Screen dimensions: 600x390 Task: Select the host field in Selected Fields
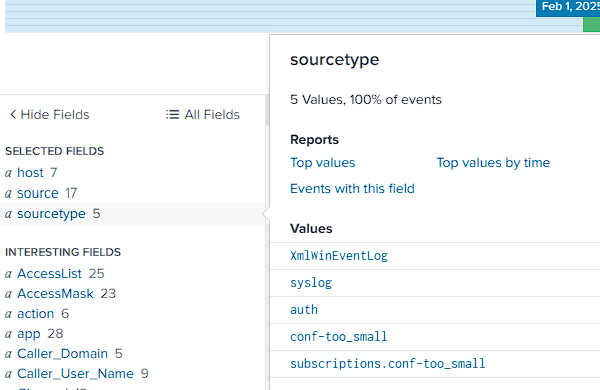click(31, 173)
